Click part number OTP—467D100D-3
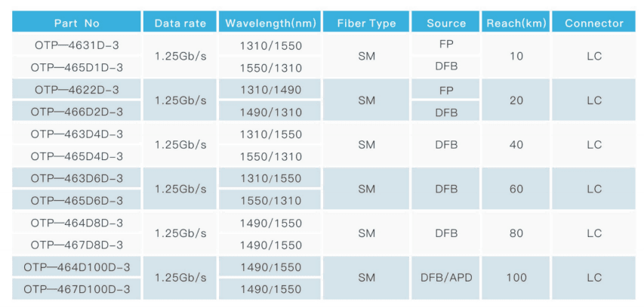644x308 pixels. [76, 290]
